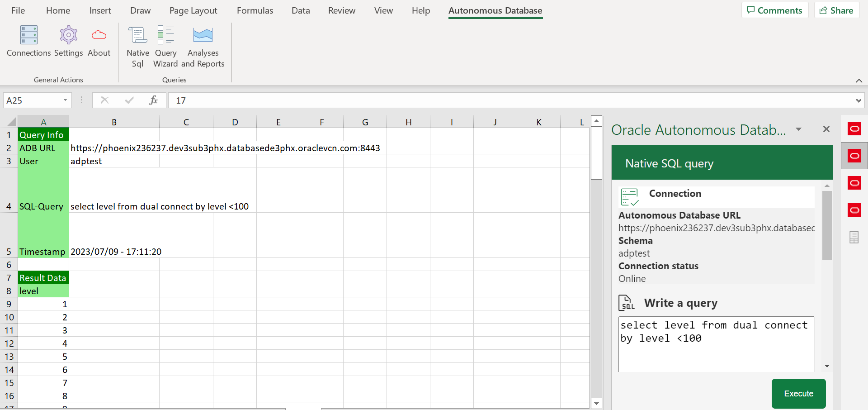The height and width of the screenshot is (410, 868).
Task: Click the document icon at sidebar bottom
Action: click(854, 237)
